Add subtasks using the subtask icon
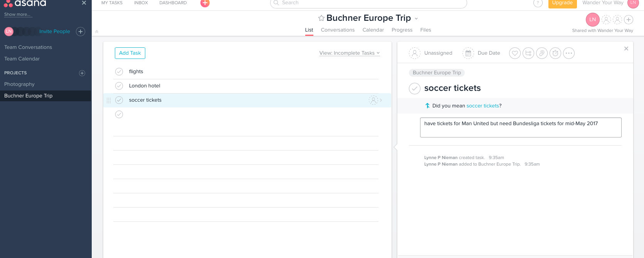Image resolution: width=644 pixels, height=258 pixels. click(x=528, y=53)
